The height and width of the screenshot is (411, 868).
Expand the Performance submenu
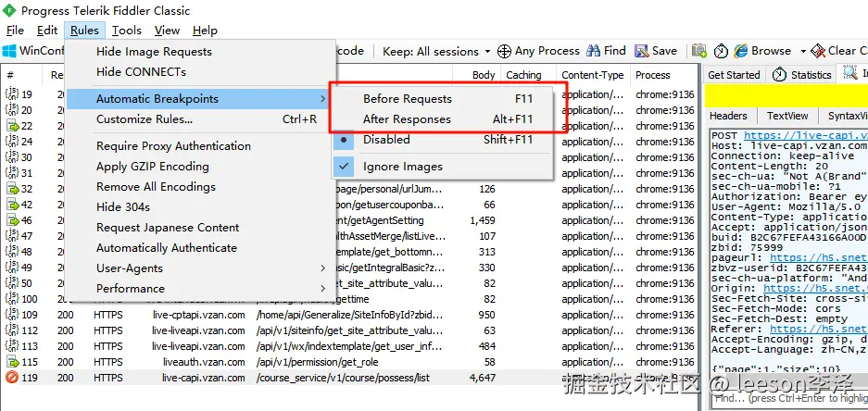[x=200, y=289]
